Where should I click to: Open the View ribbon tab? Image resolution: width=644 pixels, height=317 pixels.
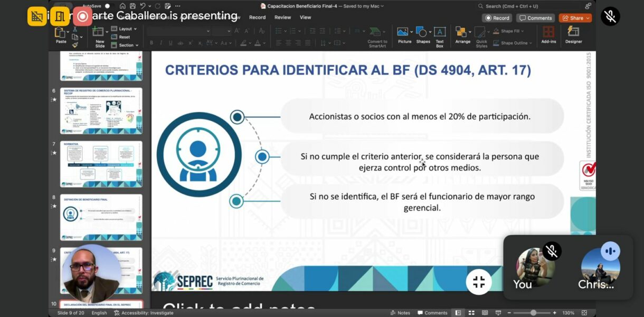[305, 17]
